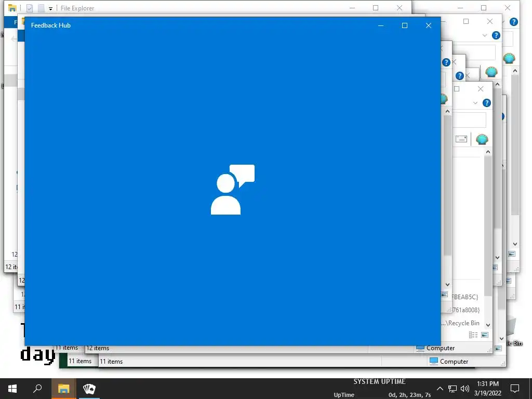Switch to details view in window listing Recycle Bin

tap(473, 335)
